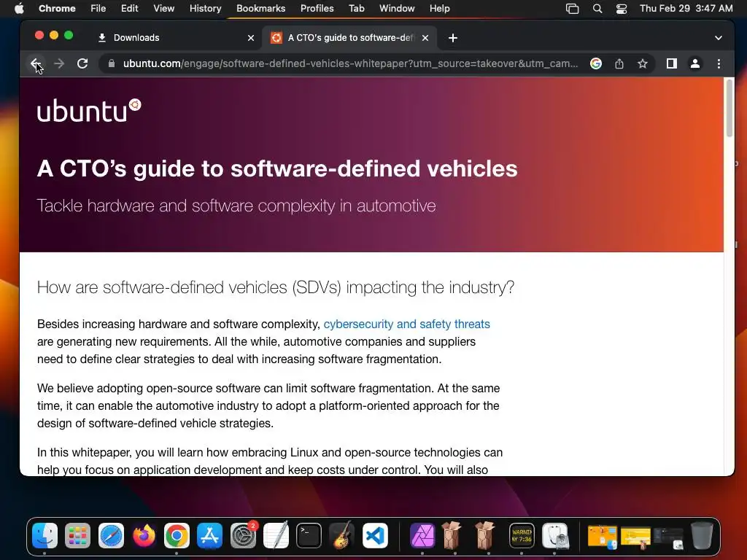Click the Ubuntu logo on the page
The height and width of the screenshot is (560, 747).
[x=89, y=111]
